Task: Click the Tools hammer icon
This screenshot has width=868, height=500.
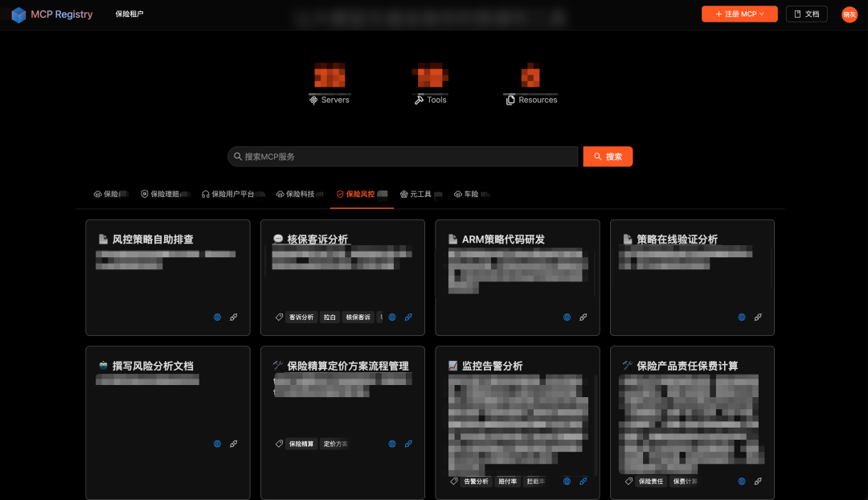Action: coord(420,99)
